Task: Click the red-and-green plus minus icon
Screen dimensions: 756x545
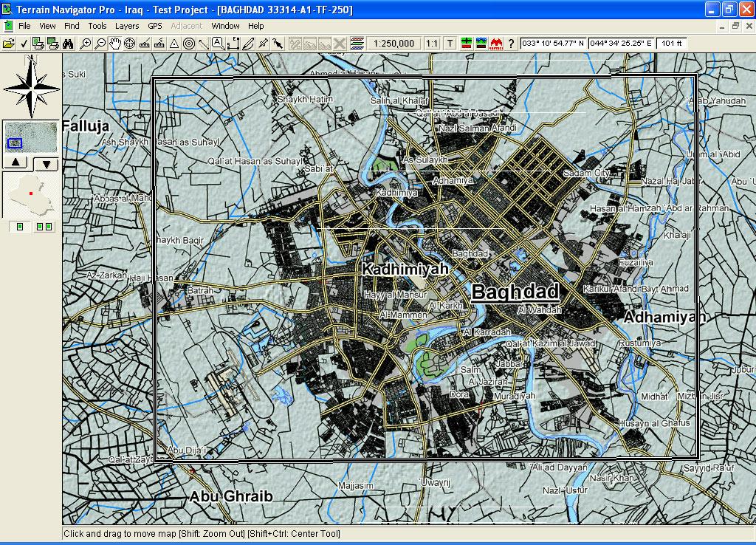Action: click(467, 44)
